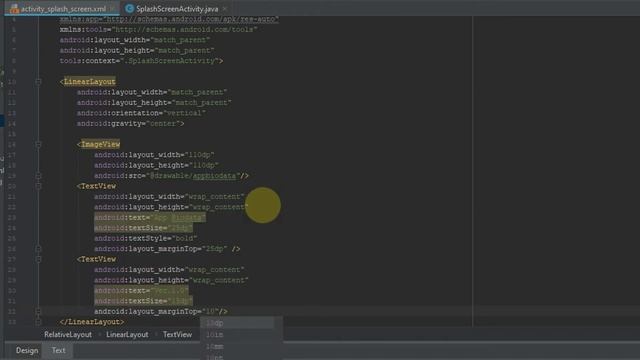
Task: Fold the ImageView closing src line marker
Action: tap(38, 176)
